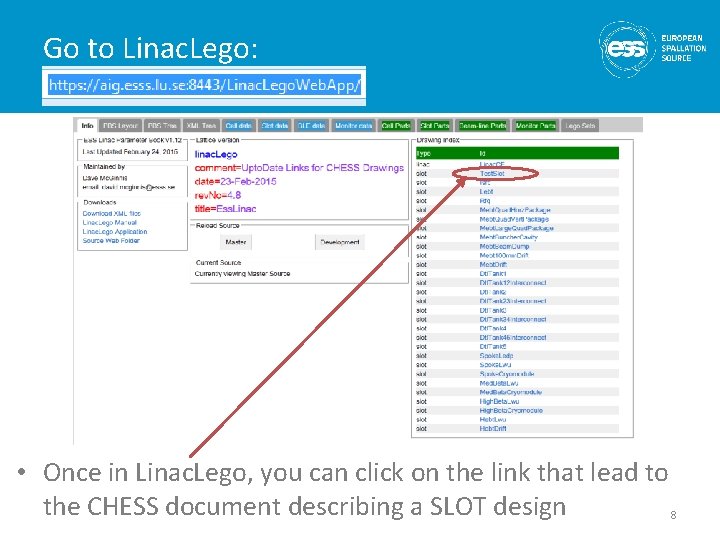Open the SpokeLwu drawing link
Viewport: 720px width, 540px height.
tap(495, 365)
